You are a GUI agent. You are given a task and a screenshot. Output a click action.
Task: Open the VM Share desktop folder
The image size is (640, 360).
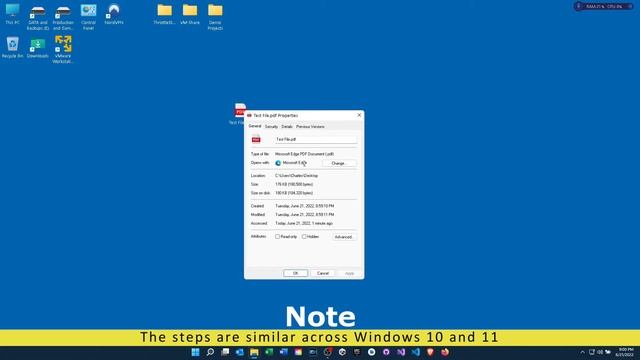pyautogui.click(x=190, y=14)
